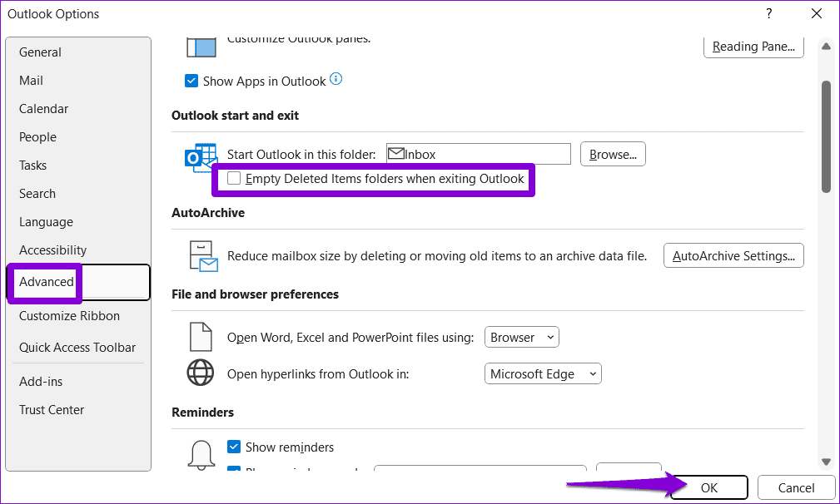
Task: Click the info icon beside Show Apps in Outlook
Action: [336, 79]
